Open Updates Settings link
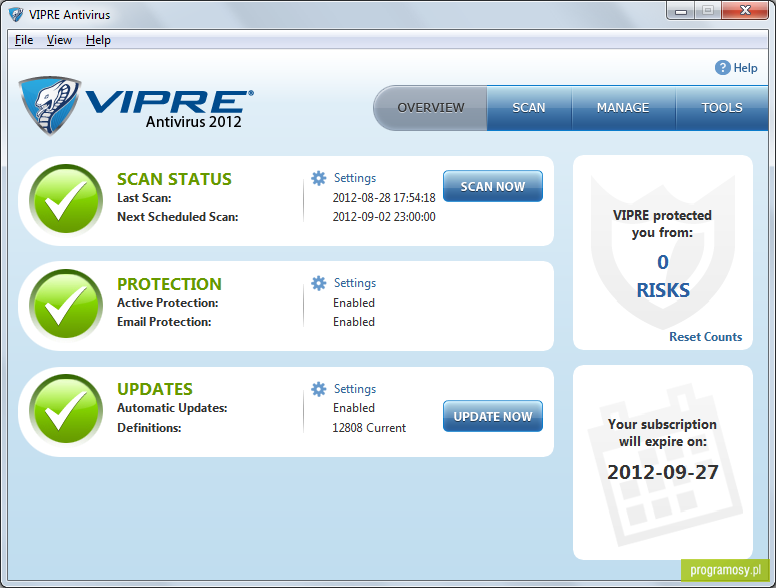 (x=355, y=389)
